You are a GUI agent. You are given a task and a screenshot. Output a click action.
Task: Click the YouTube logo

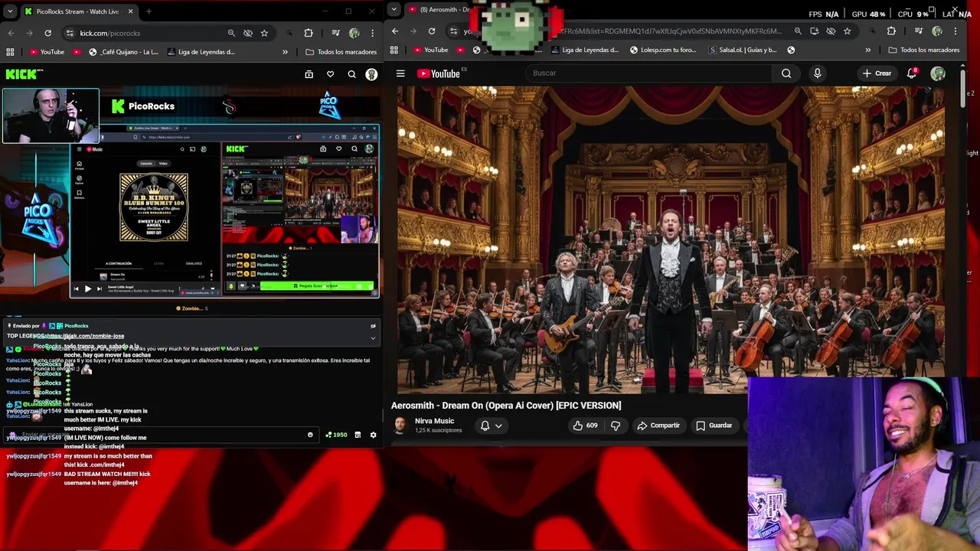[438, 73]
